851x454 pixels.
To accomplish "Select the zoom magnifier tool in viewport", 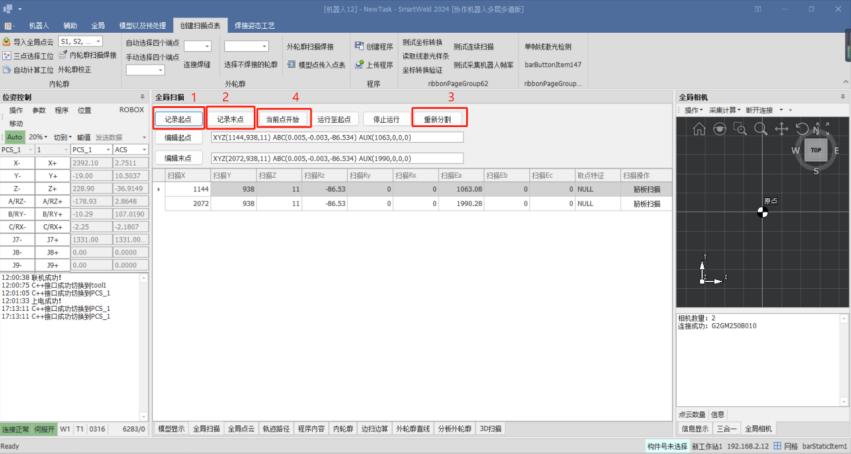I will coord(760,129).
